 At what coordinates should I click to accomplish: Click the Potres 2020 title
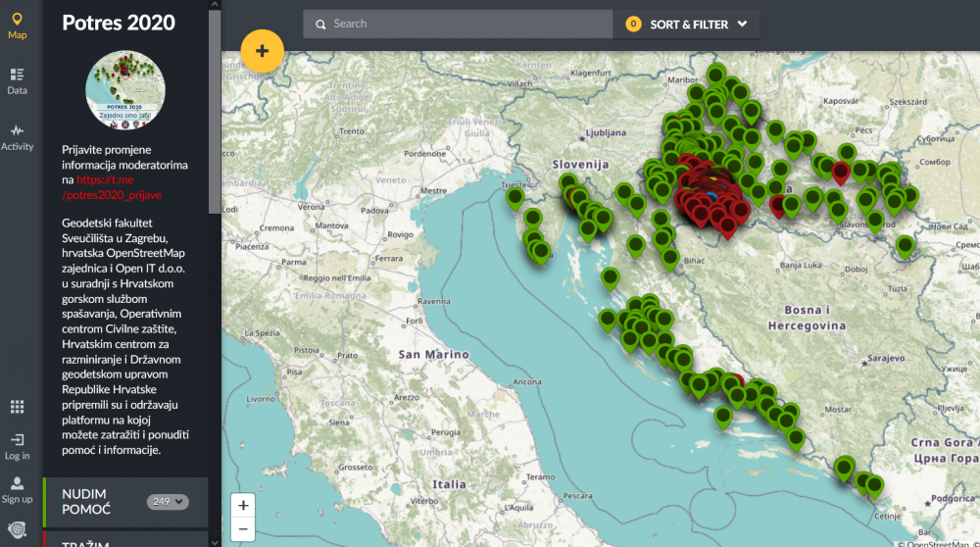119,23
